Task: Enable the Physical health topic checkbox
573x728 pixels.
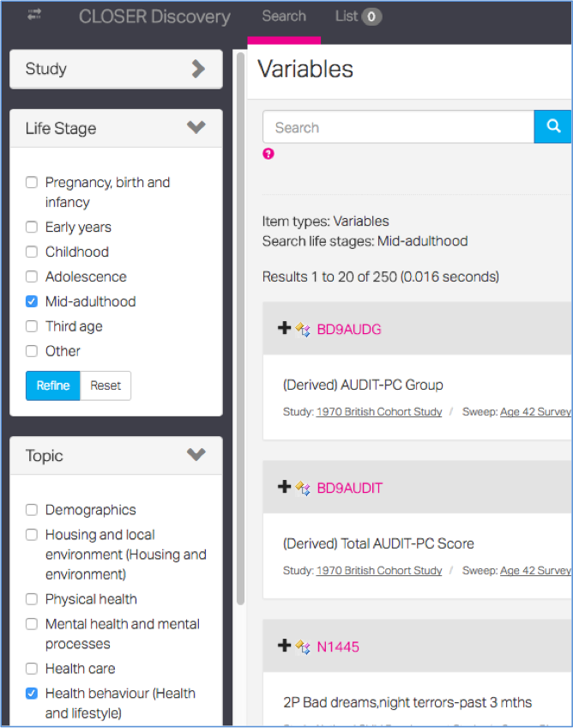Action: pos(32,599)
